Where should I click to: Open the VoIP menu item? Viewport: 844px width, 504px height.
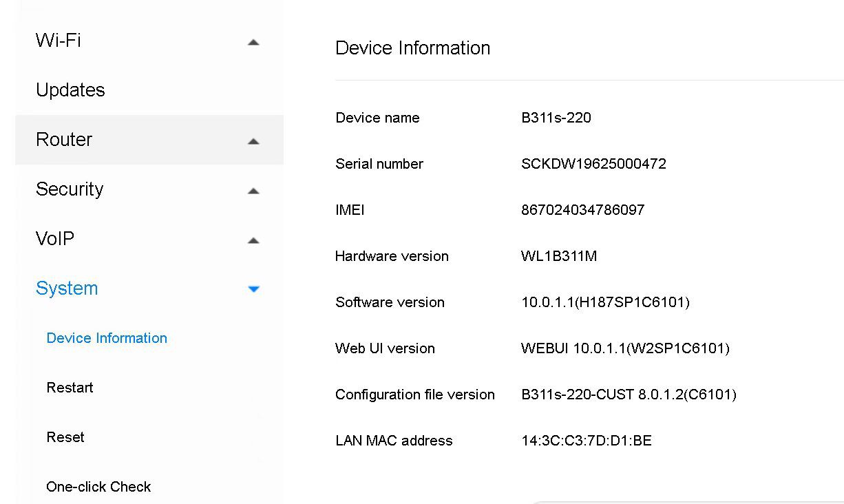(55, 238)
